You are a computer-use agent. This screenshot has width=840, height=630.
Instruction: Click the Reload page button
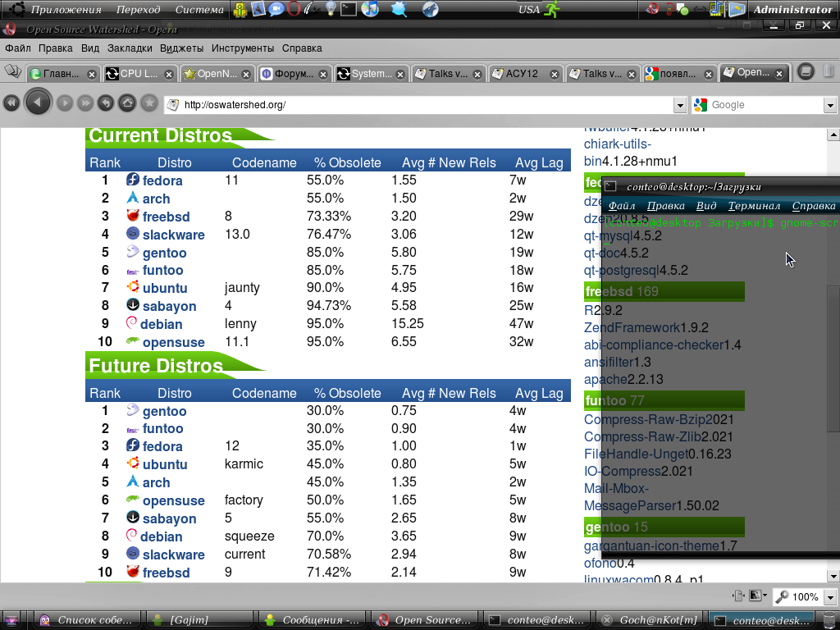(x=105, y=103)
